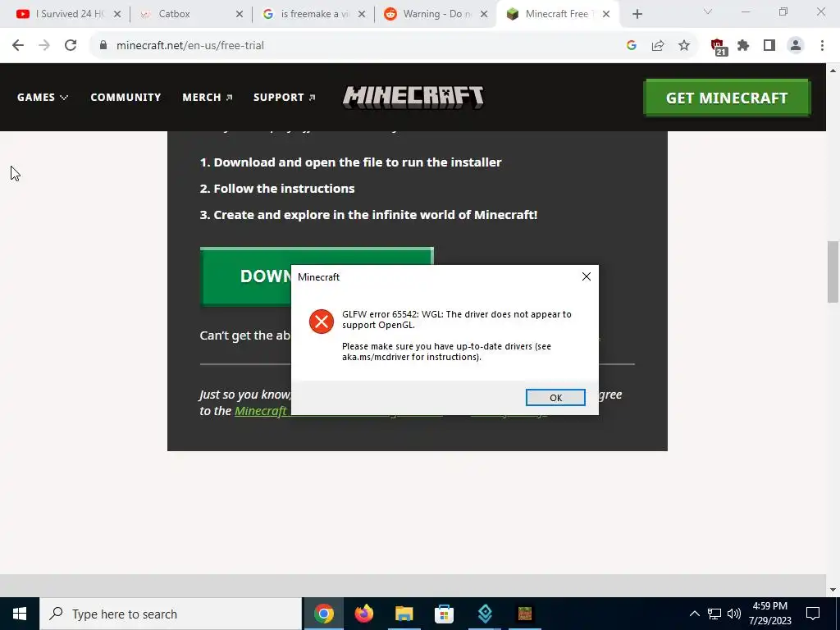Open the Minecraft taskbar icon
Screen dimensions: 840x630
coord(524,614)
